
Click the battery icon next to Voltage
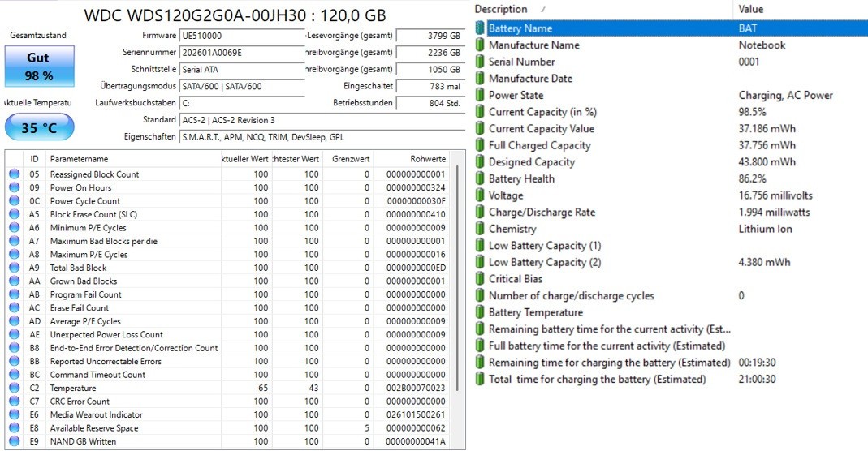coord(480,195)
